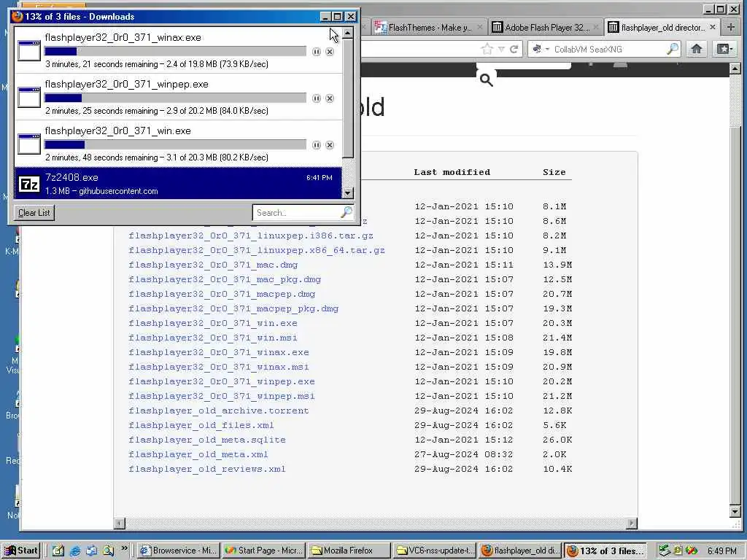Click the Archive.org search magnifier on the page
Screen dimensions: 747x560
coord(486,80)
